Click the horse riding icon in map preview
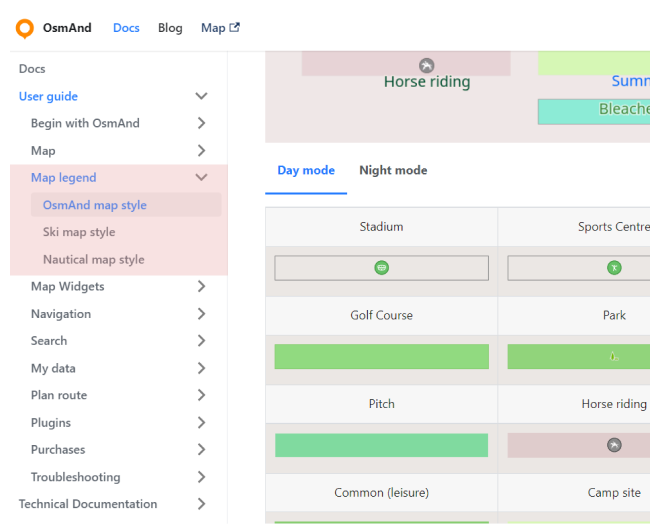Viewport: 660px width, 530px height. (x=427, y=66)
